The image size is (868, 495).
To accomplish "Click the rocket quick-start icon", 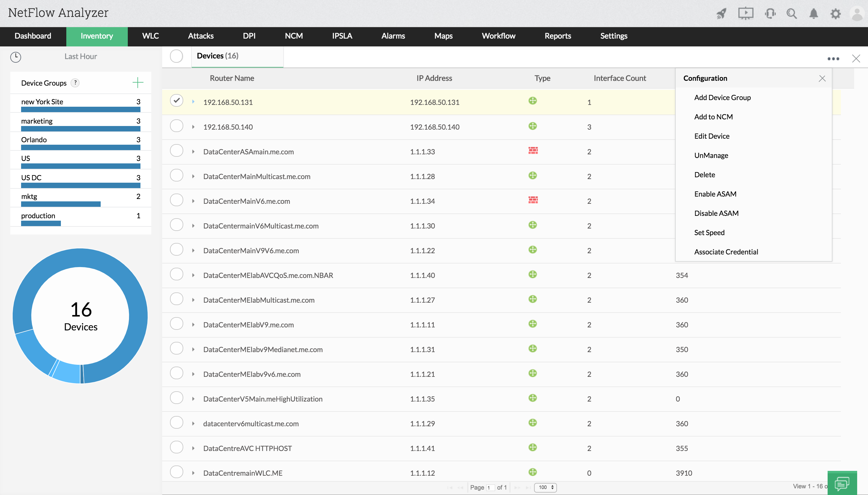I will [721, 14].
